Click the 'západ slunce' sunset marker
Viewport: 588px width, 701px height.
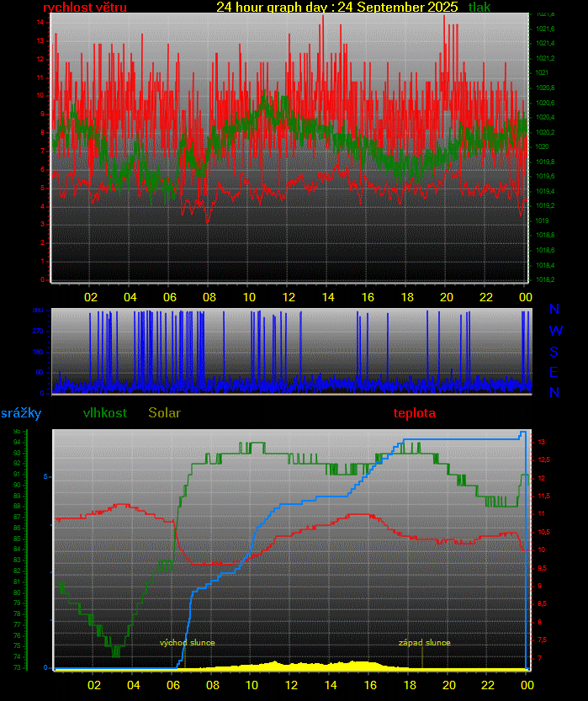pos(425,643)
